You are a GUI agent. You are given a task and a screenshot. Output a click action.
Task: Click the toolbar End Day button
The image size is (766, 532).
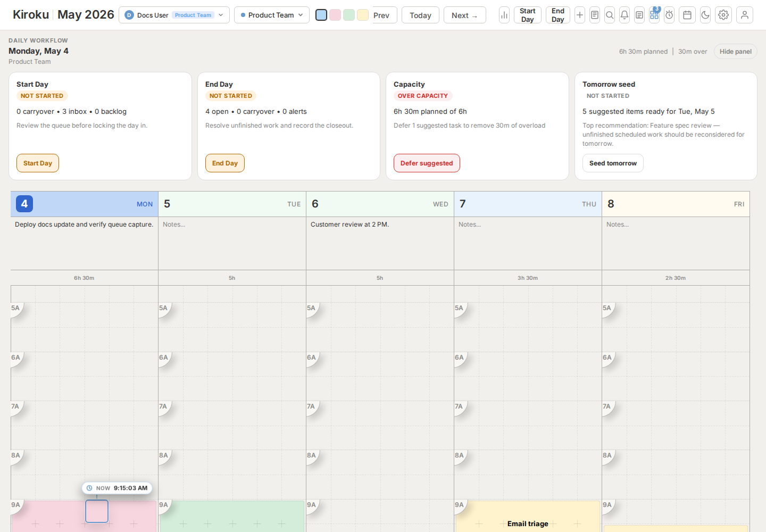pos(558,15)
